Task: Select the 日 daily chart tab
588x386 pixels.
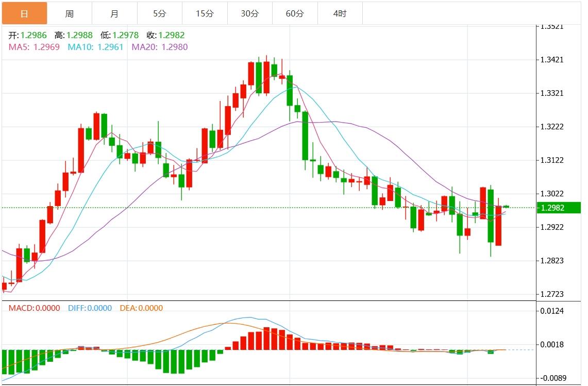Action: click(x=24, y=13)
